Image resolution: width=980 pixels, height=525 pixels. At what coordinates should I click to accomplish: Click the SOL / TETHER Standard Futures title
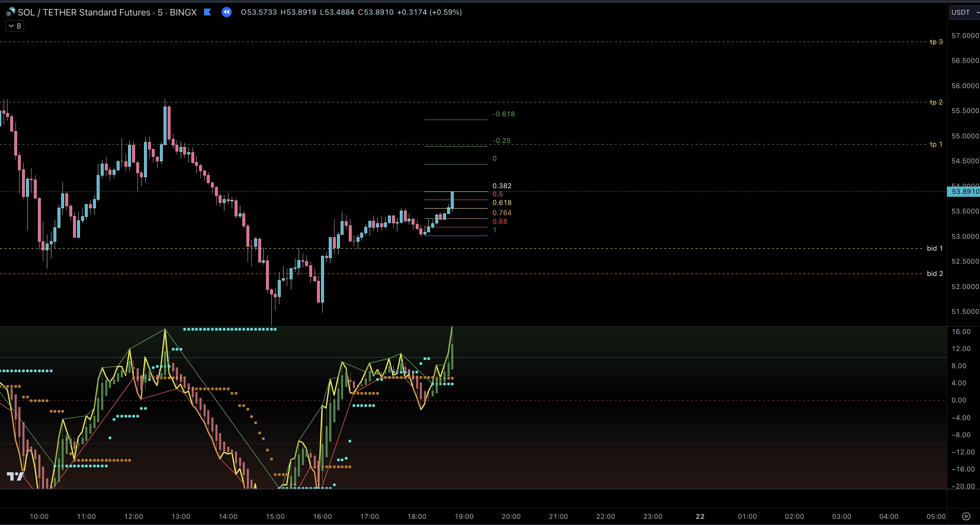(84, 12)
